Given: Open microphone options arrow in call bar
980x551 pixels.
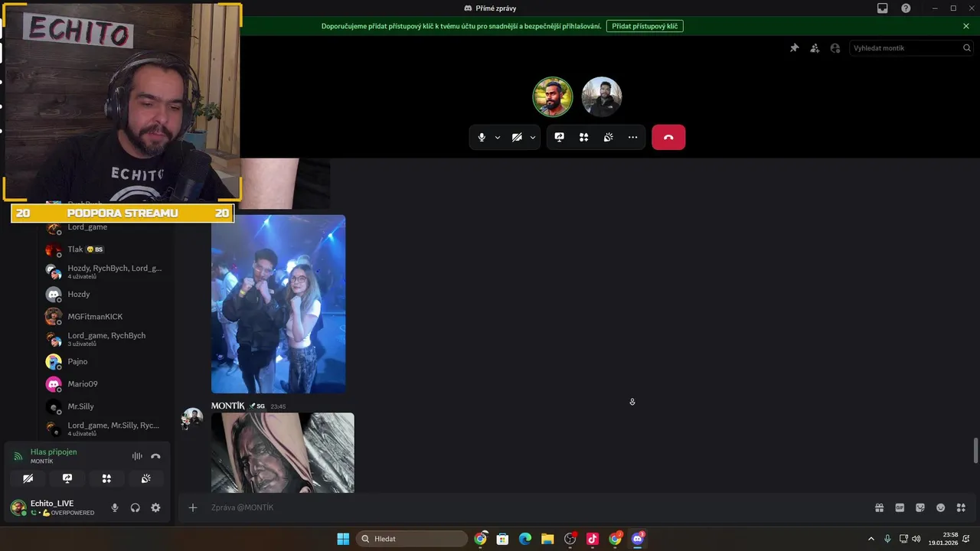Looking at the screenshot, I should [498, 138].
